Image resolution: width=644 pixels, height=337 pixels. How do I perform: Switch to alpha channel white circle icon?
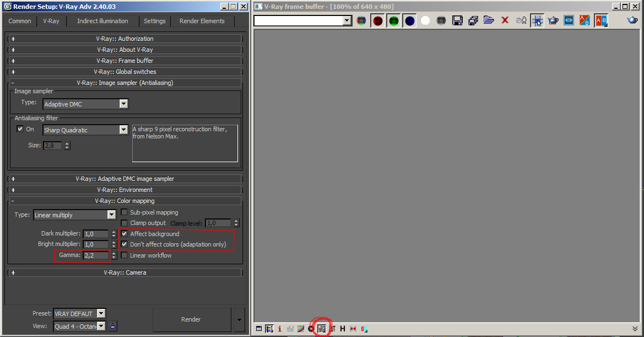(425, 20)
